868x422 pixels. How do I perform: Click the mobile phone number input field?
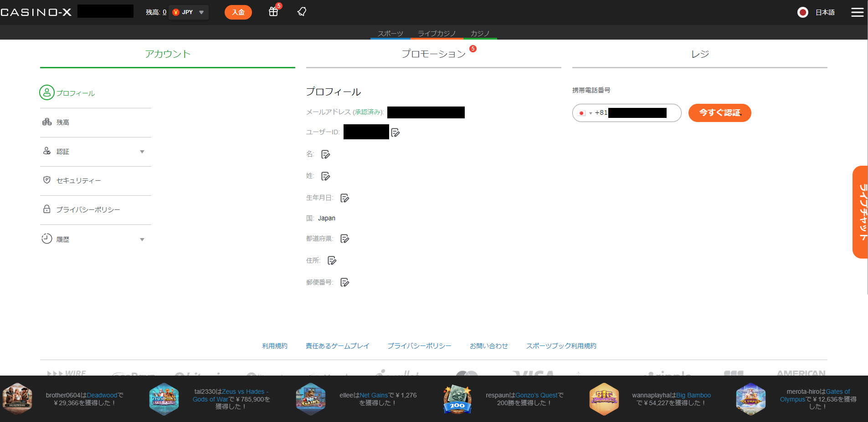click(x=637, y=113)
